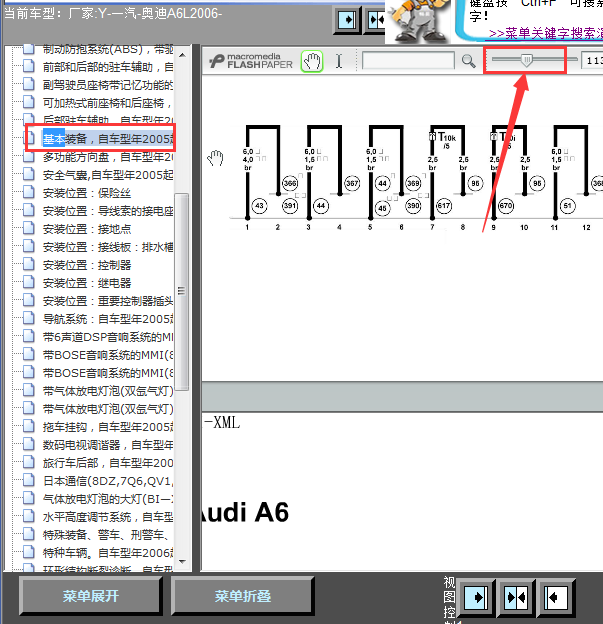Open 制动防抱系统(ABS) tree entry
This screenshot has height=624, width=603.
coord(108,49)
